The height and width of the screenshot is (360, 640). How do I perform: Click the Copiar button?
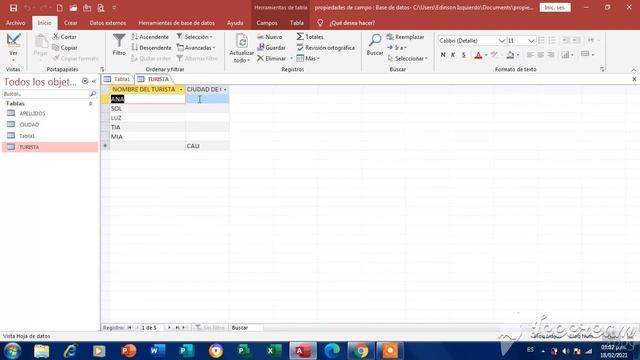click(x=64, y=48)
